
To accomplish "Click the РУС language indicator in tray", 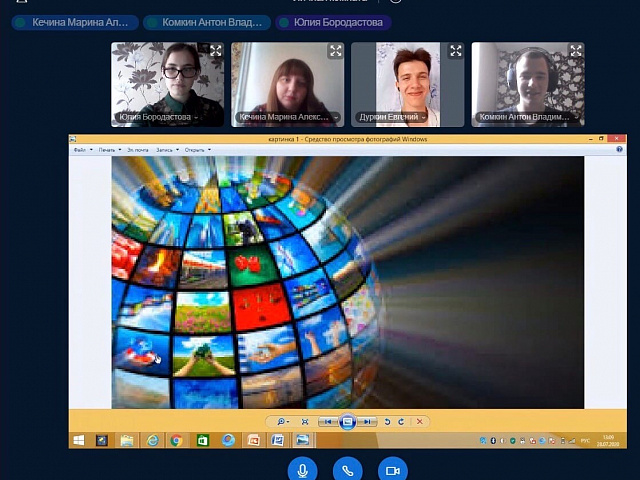I will click(584, 441).
